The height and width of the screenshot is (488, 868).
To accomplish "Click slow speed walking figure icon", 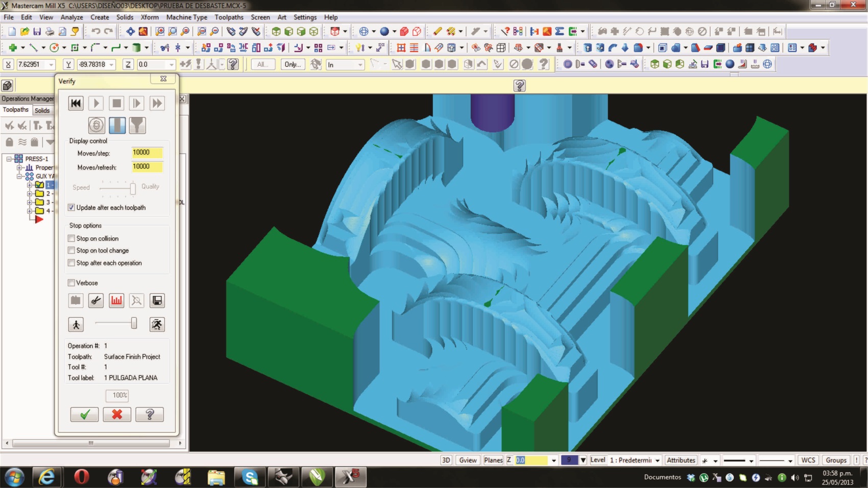I will click(x=76, y=325).
